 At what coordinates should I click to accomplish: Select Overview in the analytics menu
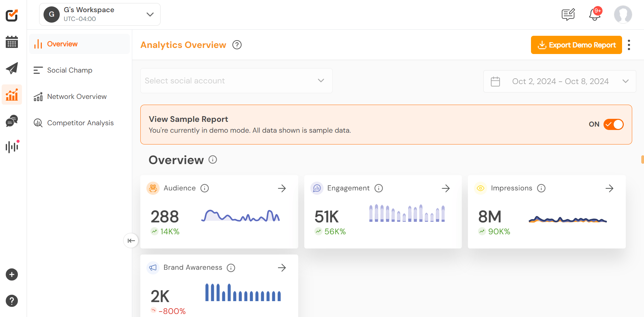tap(80, 44)
